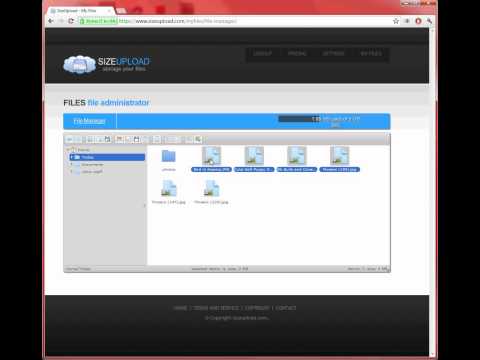Image resolution: width=480 pixels, height=360 pixels.
Task: Reload the page with the refresh icon
Action: pyautogui.click(x=71, y=21)
